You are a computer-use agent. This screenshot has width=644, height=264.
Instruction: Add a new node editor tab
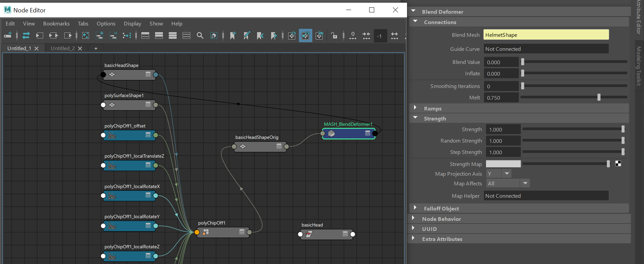[96, 49]
